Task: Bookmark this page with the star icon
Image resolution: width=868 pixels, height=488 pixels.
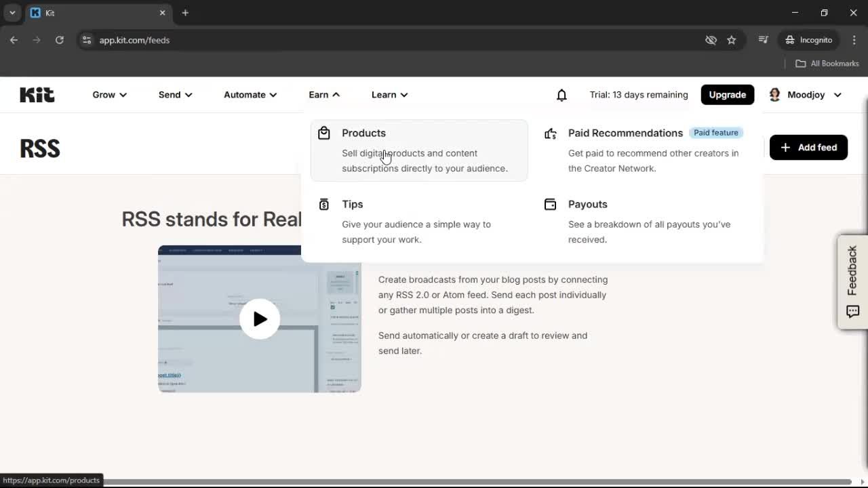Action: click(732, 40)
